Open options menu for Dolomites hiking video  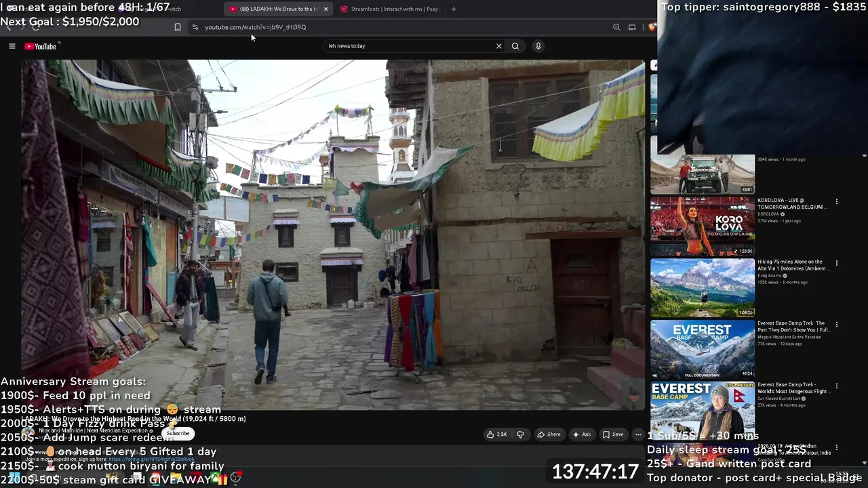[x=837, y=263]
